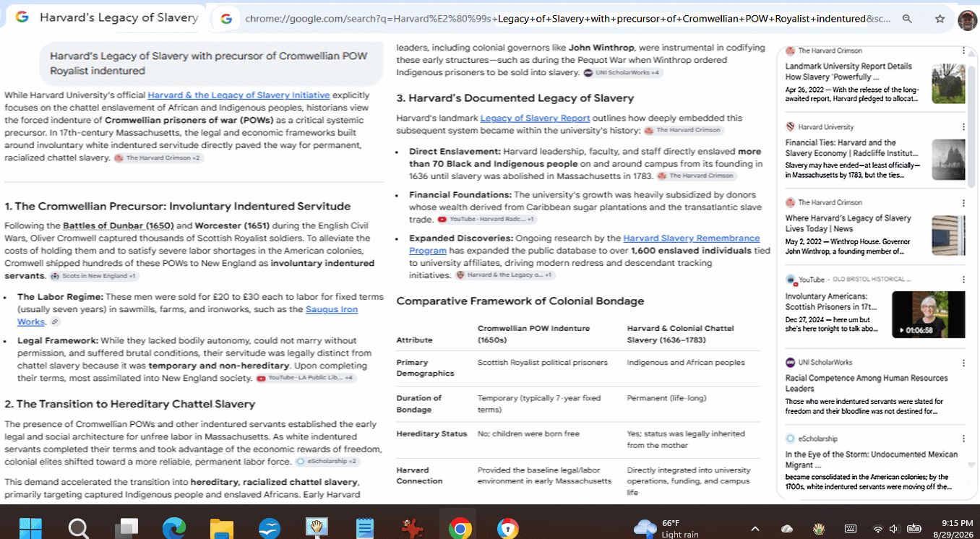Click the speaker volume tray icon
This screenshot has height=539, width=980.
(894, 529)
